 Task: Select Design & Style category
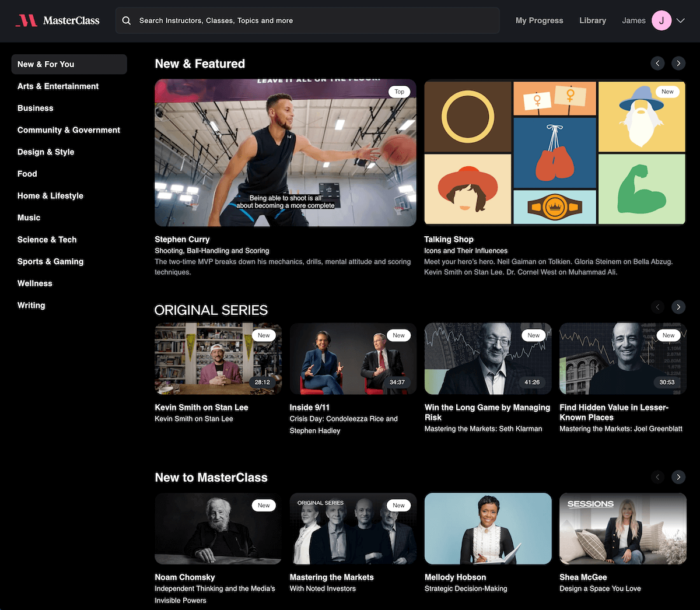tap(45, 152)
